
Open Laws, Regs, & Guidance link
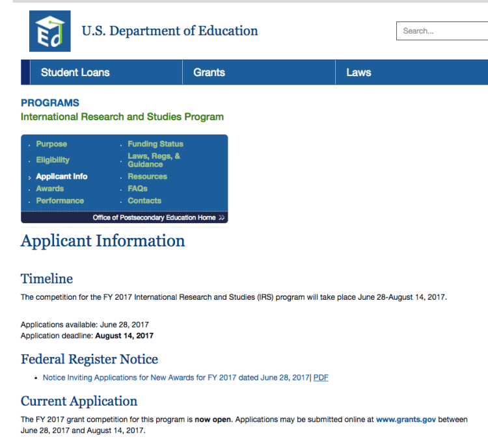(154, 160)
